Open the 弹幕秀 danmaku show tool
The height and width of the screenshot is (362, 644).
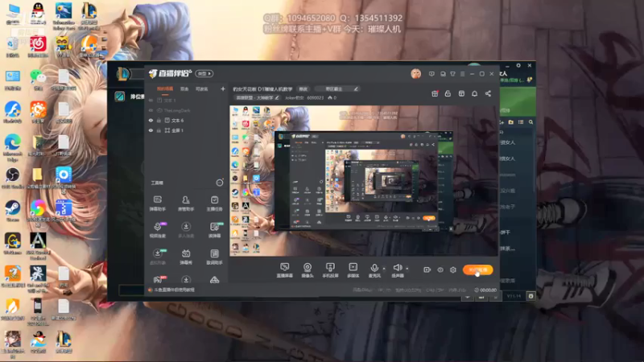[186, 257]
